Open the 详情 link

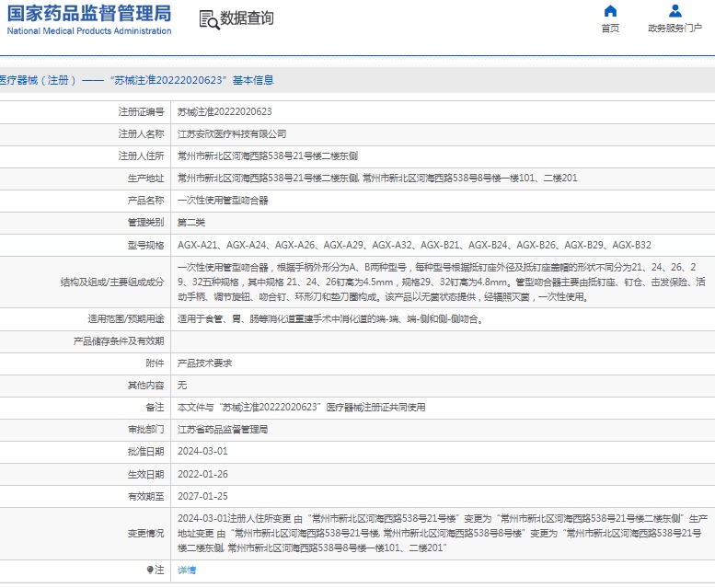point(187,570)
